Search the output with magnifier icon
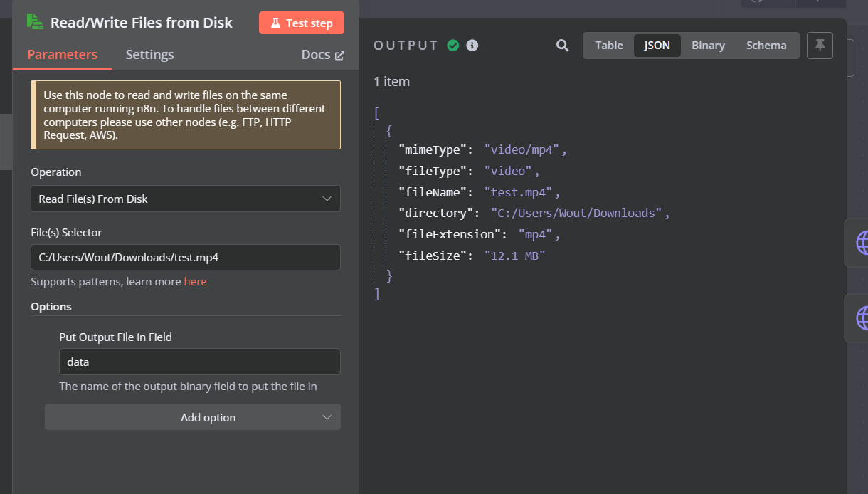This screenshot has height=494, width=868. pos(563,46)
